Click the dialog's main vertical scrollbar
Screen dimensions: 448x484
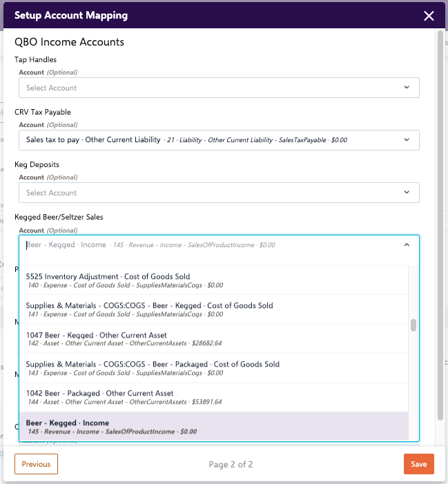tap(440, 228)
